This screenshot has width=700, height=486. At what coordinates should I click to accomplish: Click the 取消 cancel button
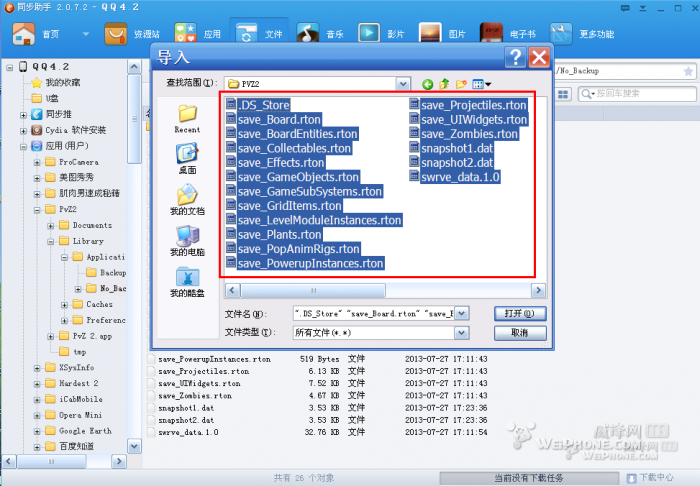pos(520,332)
